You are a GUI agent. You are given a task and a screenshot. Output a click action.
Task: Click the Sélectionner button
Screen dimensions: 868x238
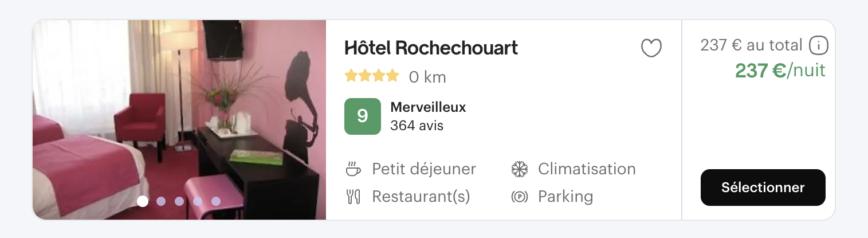tap(763, 188)
